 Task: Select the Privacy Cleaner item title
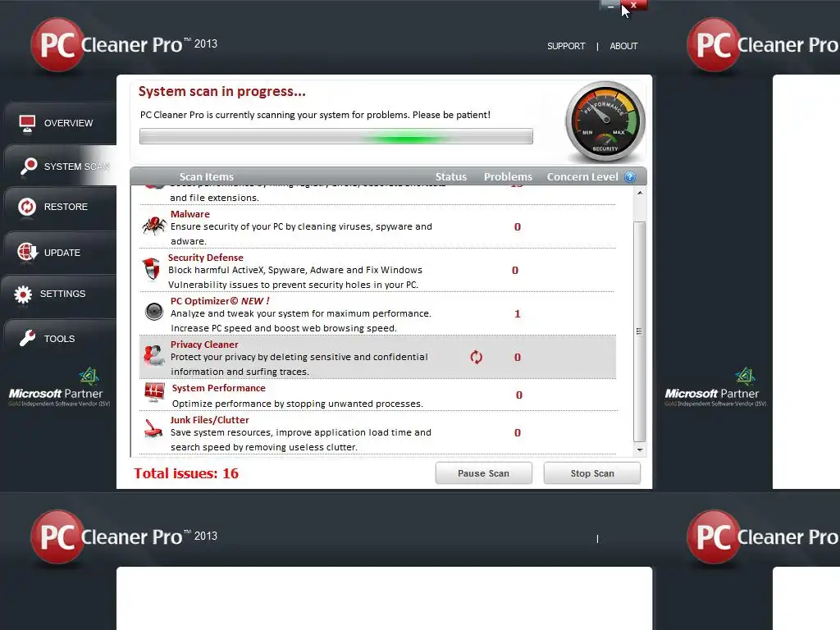click(x=204, y=345)
